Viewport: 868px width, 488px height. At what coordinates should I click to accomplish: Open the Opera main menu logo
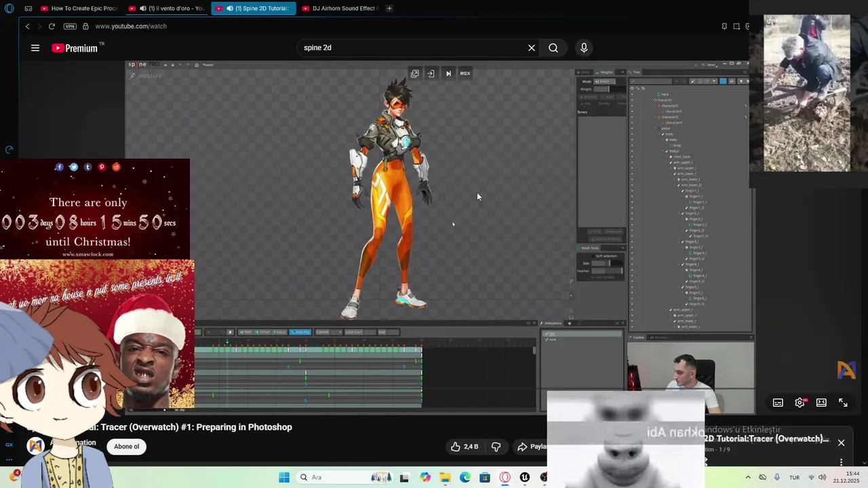[x=9, y=8]
